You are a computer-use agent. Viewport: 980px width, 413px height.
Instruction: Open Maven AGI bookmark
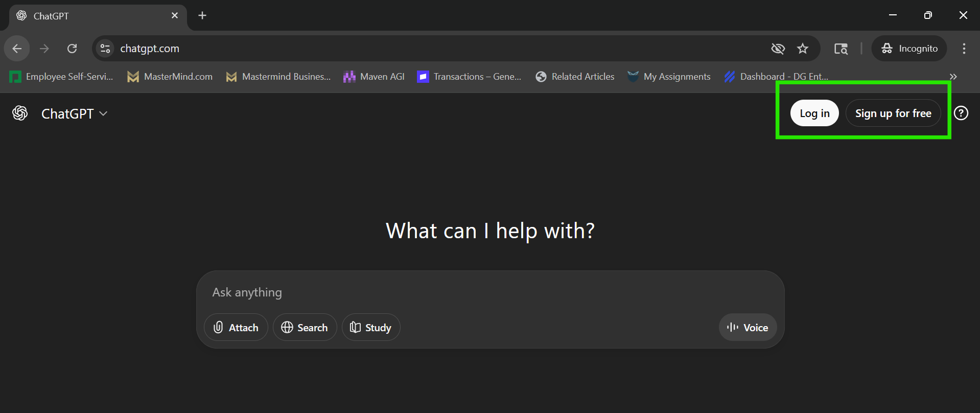374,77
